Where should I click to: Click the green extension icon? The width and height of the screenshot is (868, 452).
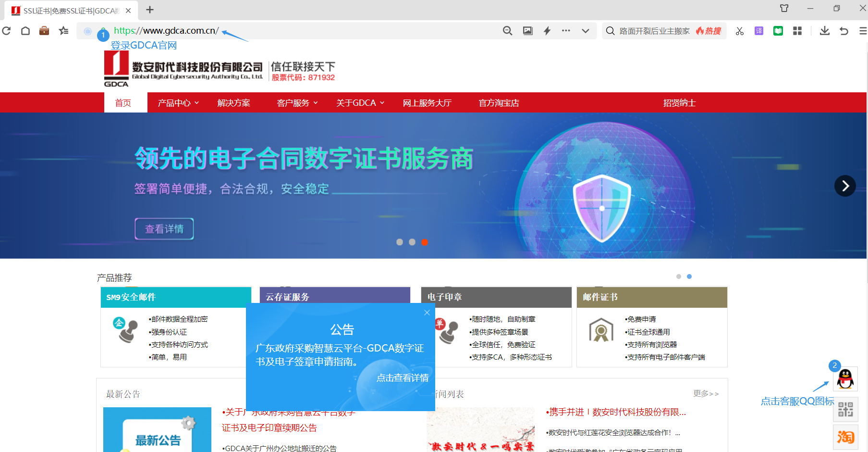(x=778, y=31)
